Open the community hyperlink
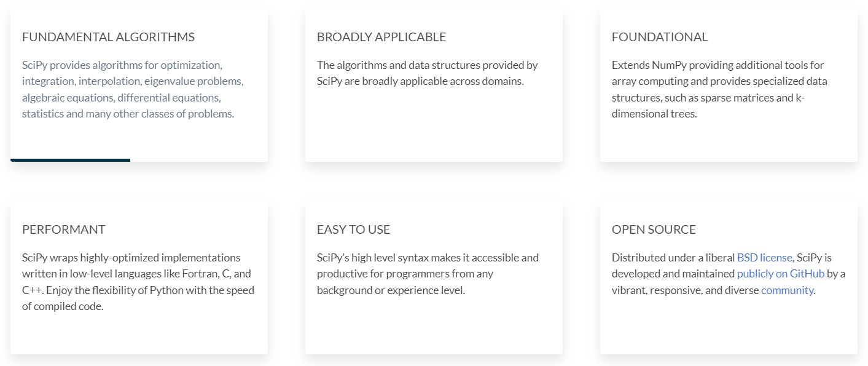Viewport: 868px width, 366px height. click(787, 290)
